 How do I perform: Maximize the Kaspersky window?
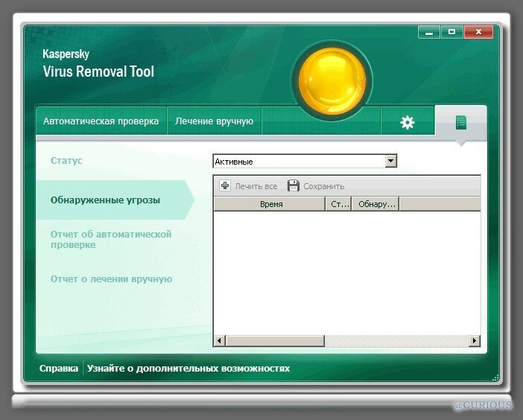pyautogui.click(x=451, y=33)
